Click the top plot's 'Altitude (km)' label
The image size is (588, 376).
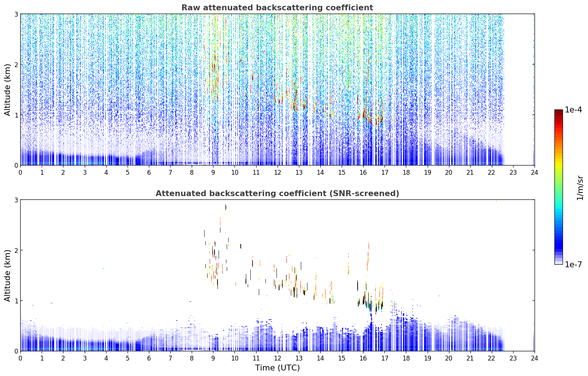click(8, 90)
